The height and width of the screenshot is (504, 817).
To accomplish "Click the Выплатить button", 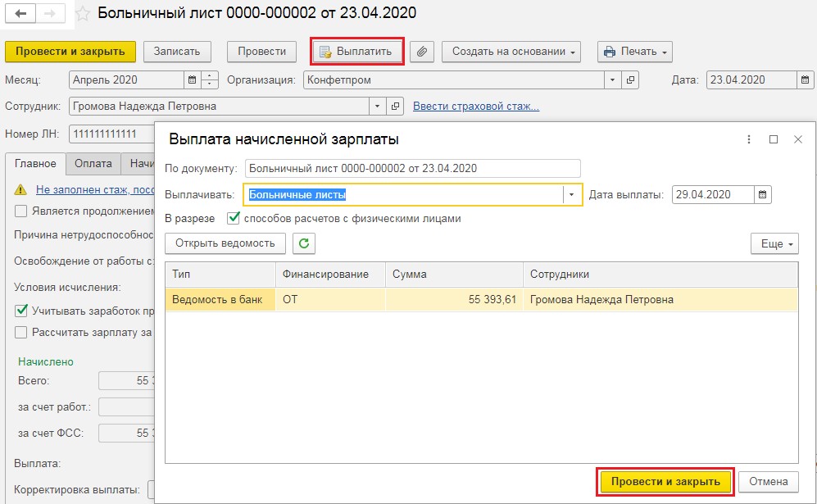I will pos(357,52).
